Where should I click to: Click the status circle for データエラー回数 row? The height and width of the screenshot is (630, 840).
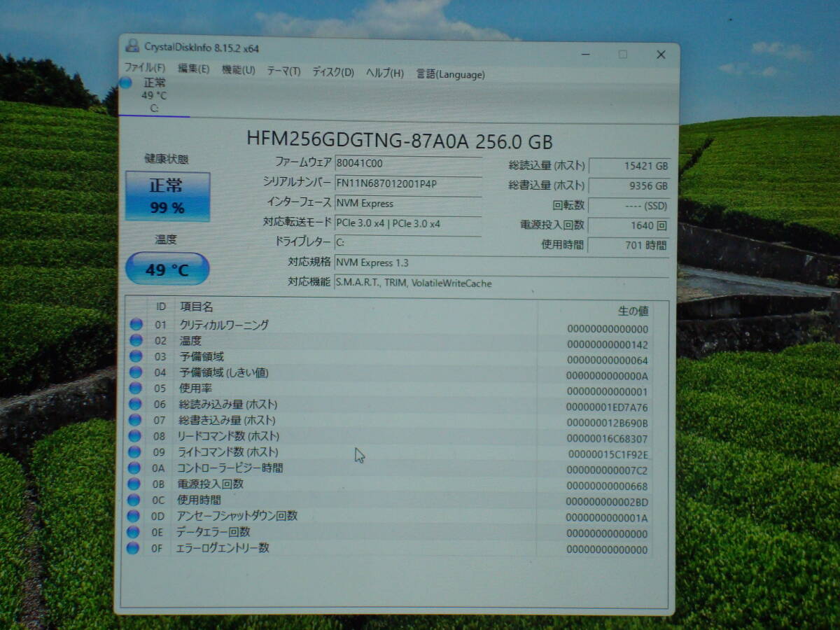133,532
